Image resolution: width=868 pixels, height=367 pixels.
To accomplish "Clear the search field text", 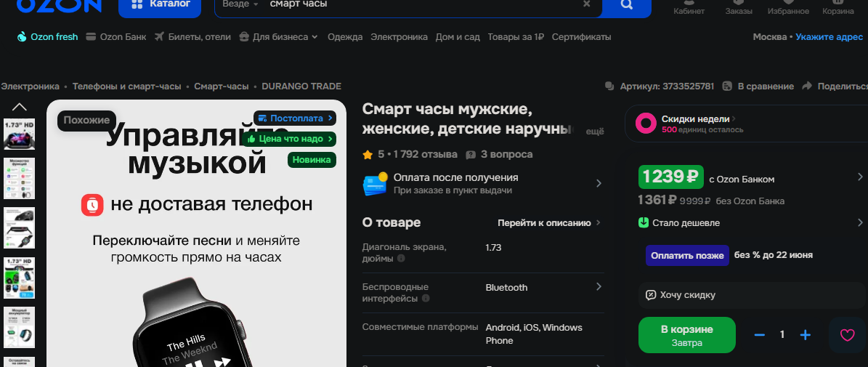I will (587, 4).
